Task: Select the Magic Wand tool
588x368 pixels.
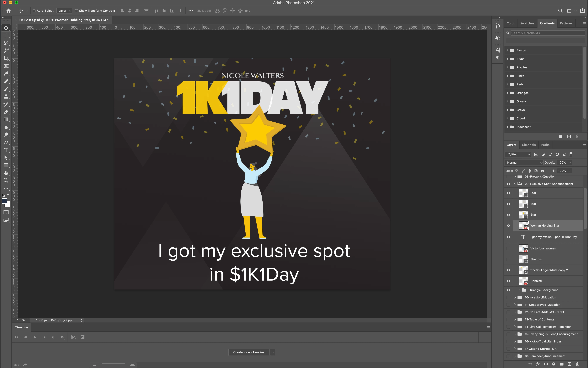Action: point(6,51)
